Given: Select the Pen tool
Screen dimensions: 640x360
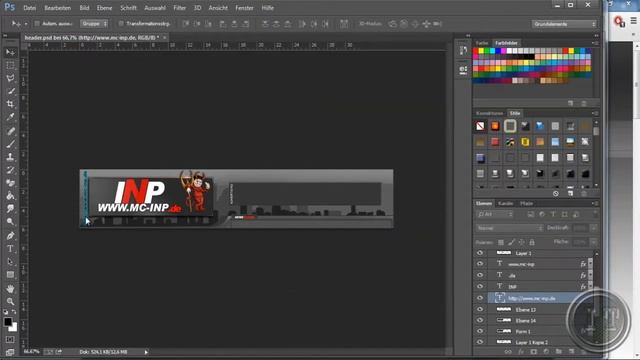Looking at the screenshot, I should [11, 236].
